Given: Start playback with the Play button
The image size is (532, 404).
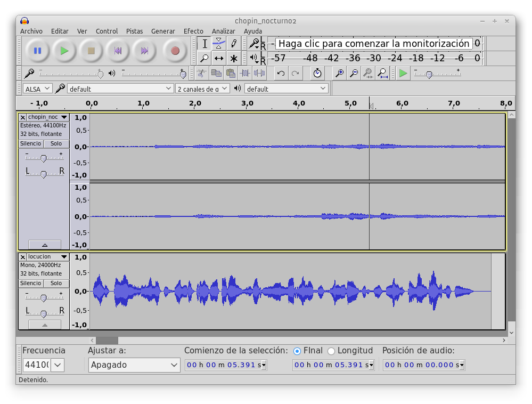Looking at the screenshot, I should point(64,51).
